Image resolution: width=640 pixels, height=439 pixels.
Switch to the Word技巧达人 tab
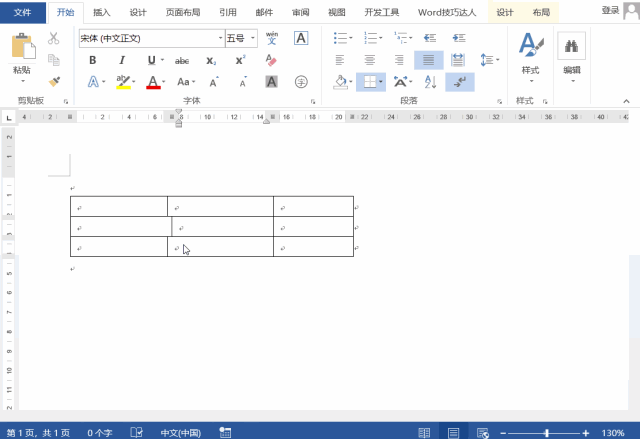pos(447,13)
